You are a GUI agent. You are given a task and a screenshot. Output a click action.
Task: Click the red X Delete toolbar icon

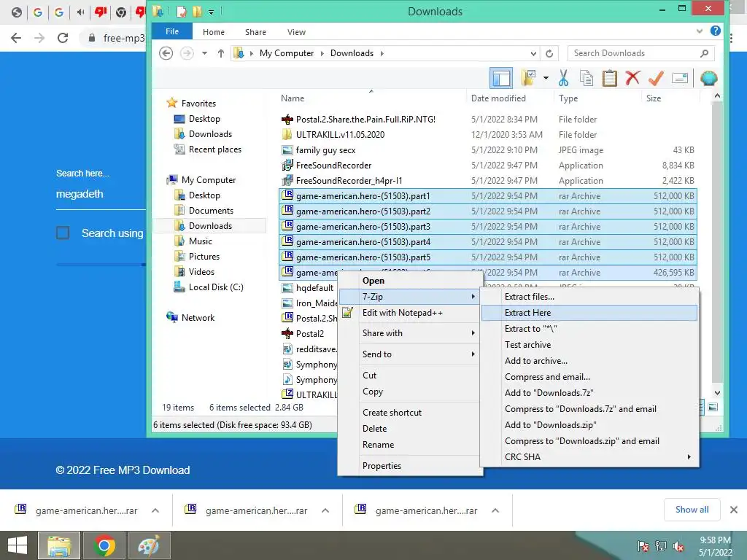632,77
